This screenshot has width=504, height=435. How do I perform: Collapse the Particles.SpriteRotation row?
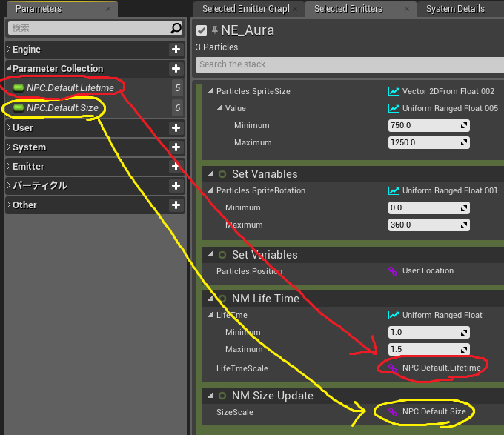[x=210, y=190]
